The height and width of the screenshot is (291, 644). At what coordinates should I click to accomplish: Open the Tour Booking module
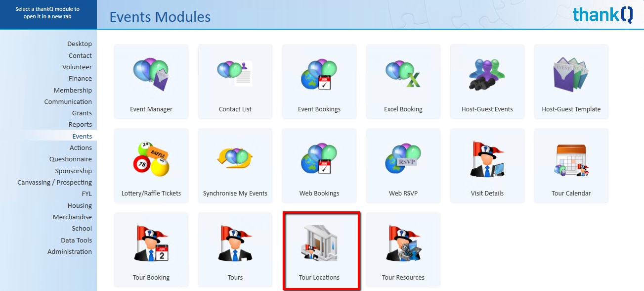point(151,243)
